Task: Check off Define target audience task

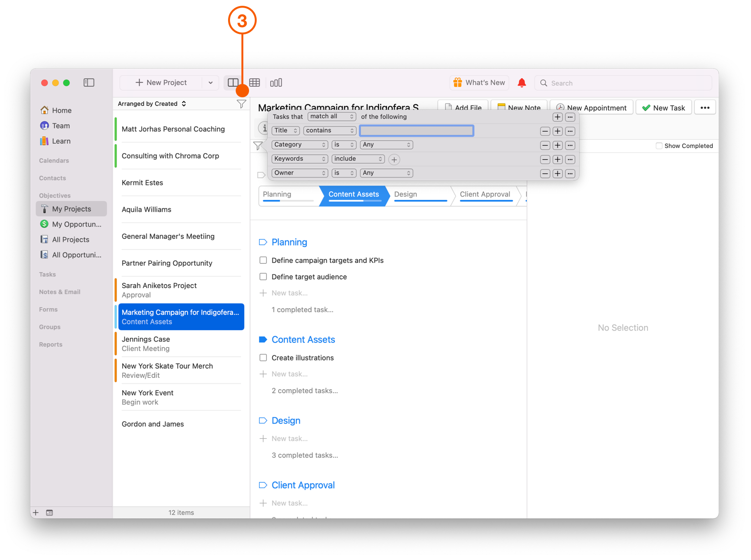Action: 263,277
